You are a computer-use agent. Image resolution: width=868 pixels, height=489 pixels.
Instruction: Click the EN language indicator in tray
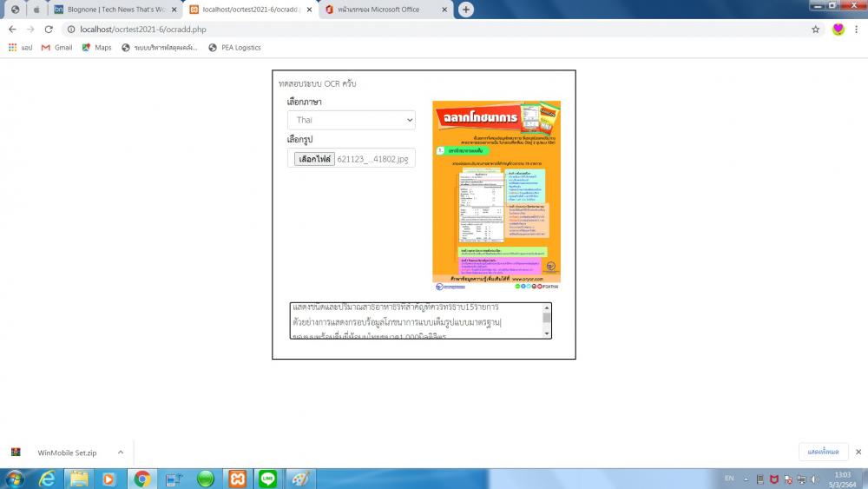pos(729,479)
